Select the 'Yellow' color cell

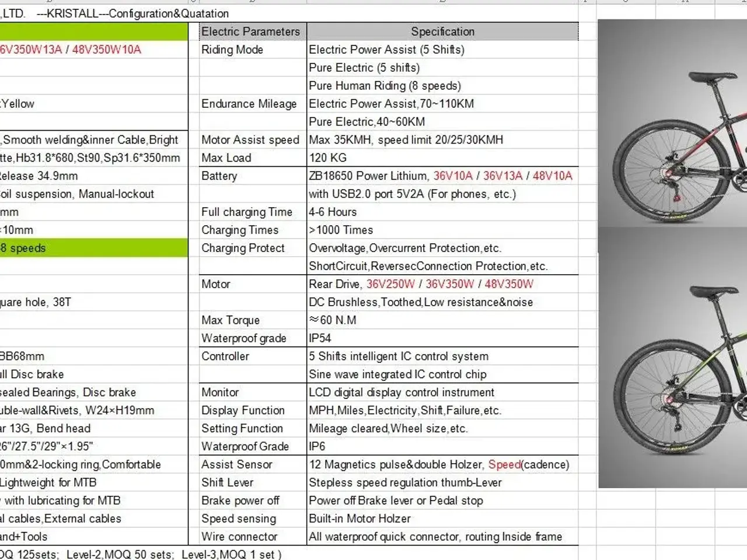pos(94,104)
